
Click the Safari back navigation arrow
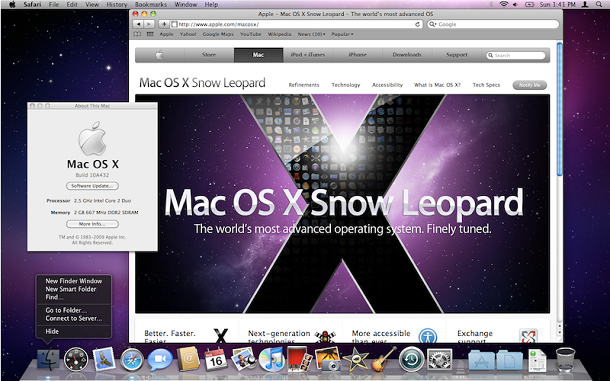coord(138,24)
